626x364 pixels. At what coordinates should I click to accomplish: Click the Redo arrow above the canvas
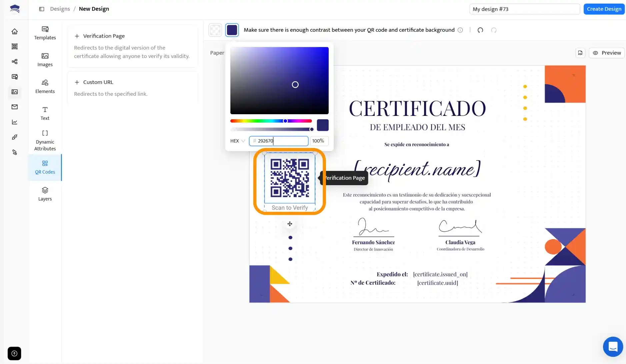click(494, 30)
